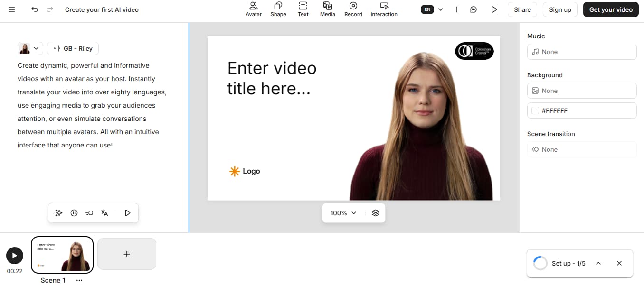Open script translation options
Image resolution: width=644 pixels, height=285 pixels.
(104, 212)
